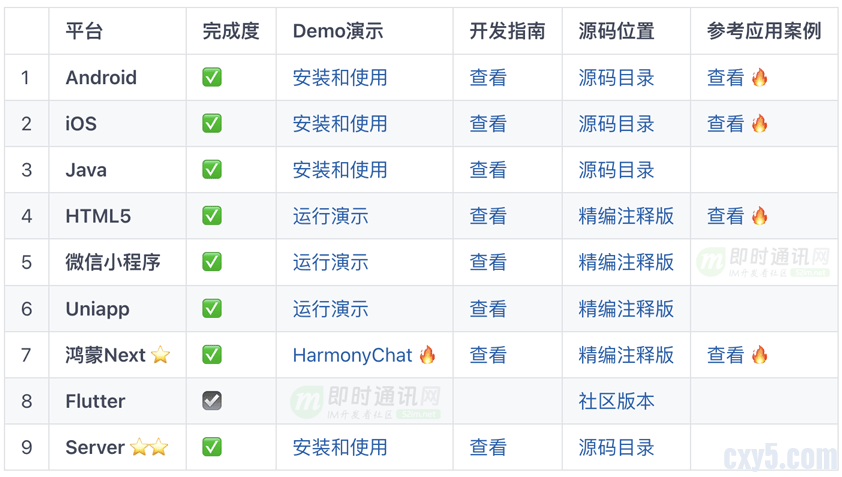Click the fire icon in the HTML5 row

pos(760,216)
